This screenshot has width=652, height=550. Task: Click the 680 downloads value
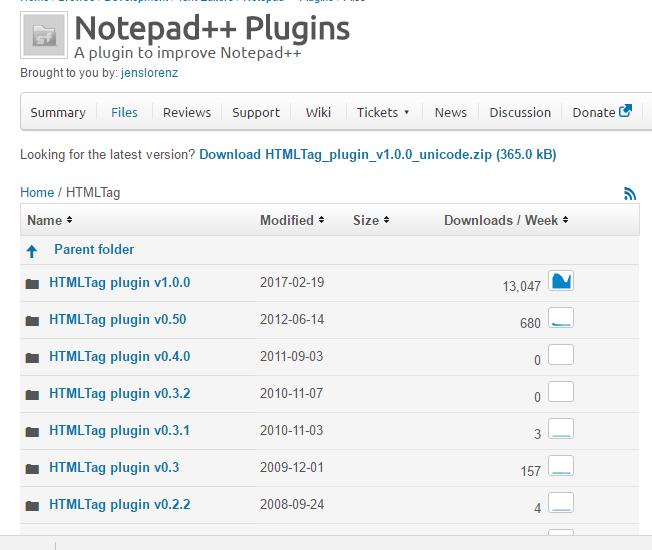coord(530,323)
